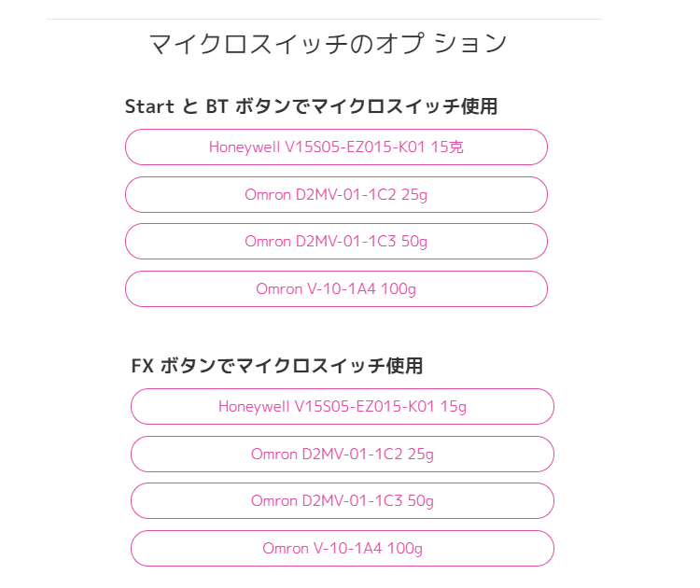
Task: Select Honeywell V15S05-EZ015-K01 15g for FX buttons
Action: coord(342,407)
